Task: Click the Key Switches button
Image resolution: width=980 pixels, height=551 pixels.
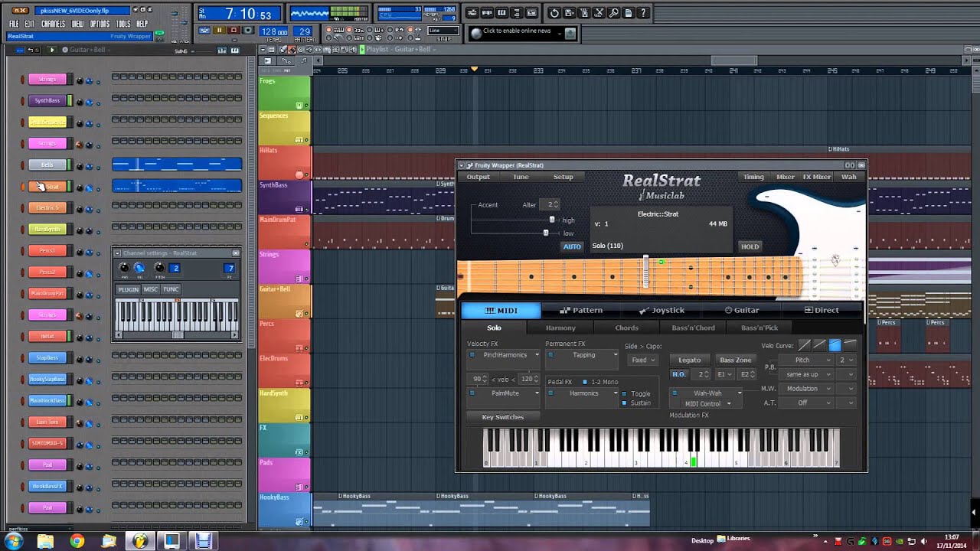Action: pos(503,417)
